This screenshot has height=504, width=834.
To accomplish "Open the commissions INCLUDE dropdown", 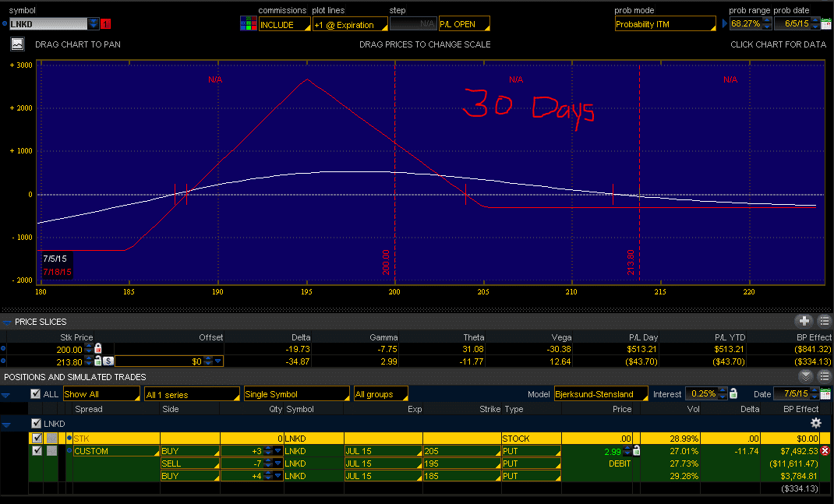I will click(284, 24).
